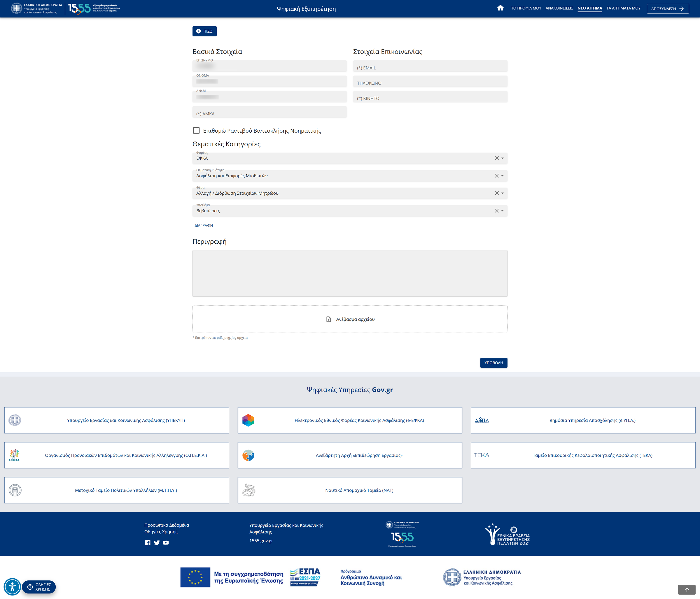
Task: Open the Twitter page icon
Action: pos(157,543)
